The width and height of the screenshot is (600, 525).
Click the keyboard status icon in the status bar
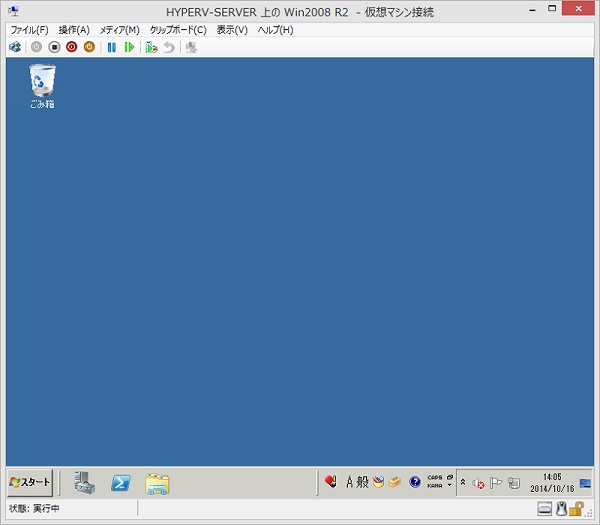545,509
